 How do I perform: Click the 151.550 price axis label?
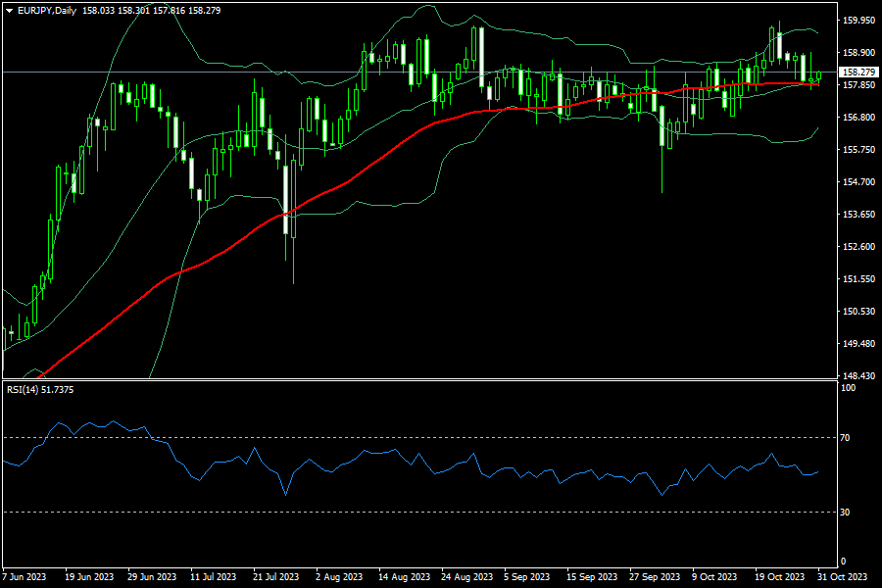pos(858,279)
